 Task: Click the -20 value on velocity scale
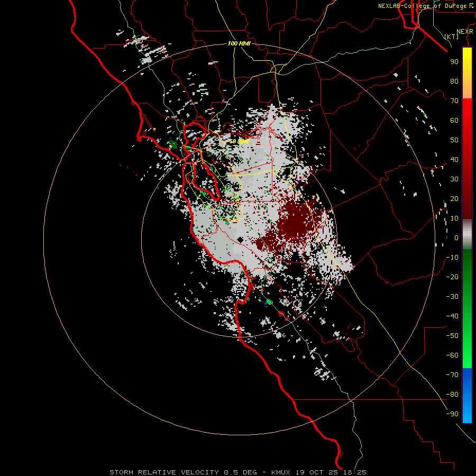point(452,277)
